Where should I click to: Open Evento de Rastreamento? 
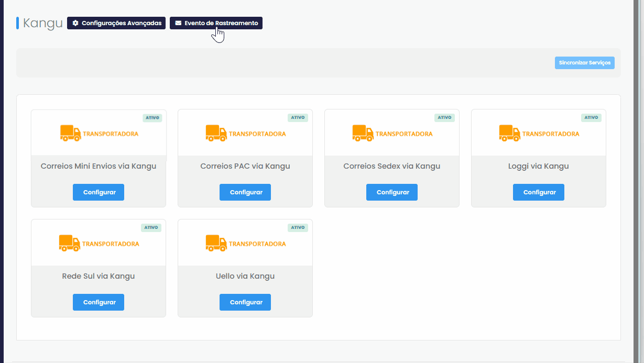(x=216, y=23)
